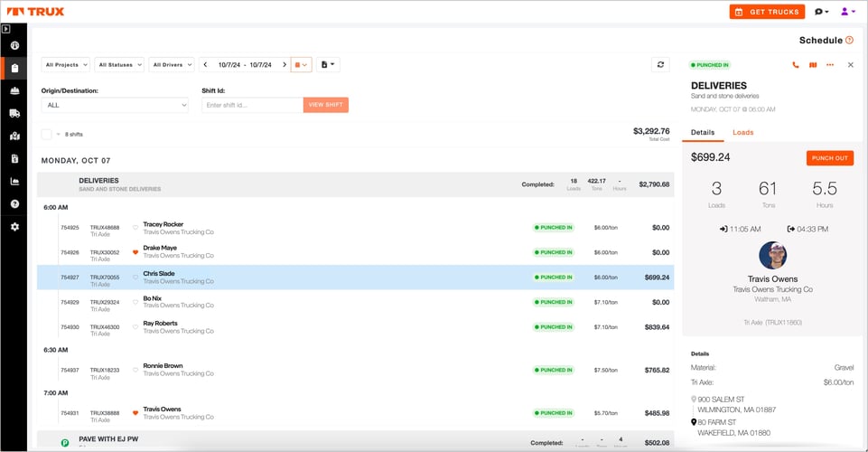Open the invoice document icon in sidebar
868x452 pixels.
(x=15, y=159)
